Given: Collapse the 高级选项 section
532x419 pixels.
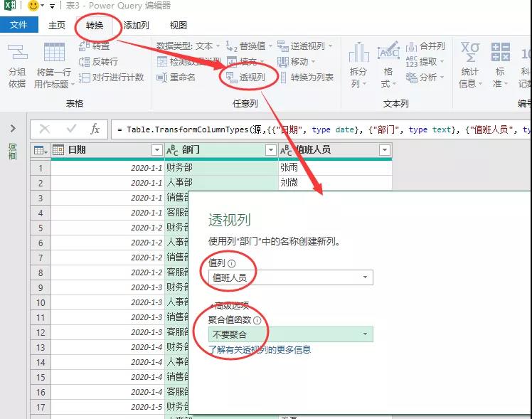Looking at the screenshot, I should pos(229,305).
